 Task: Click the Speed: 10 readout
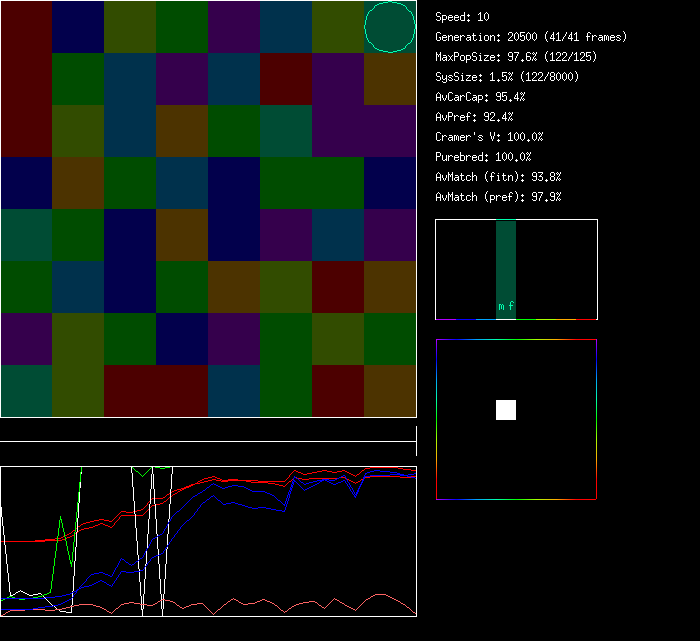pyautogui.click(x=462, y=17)
